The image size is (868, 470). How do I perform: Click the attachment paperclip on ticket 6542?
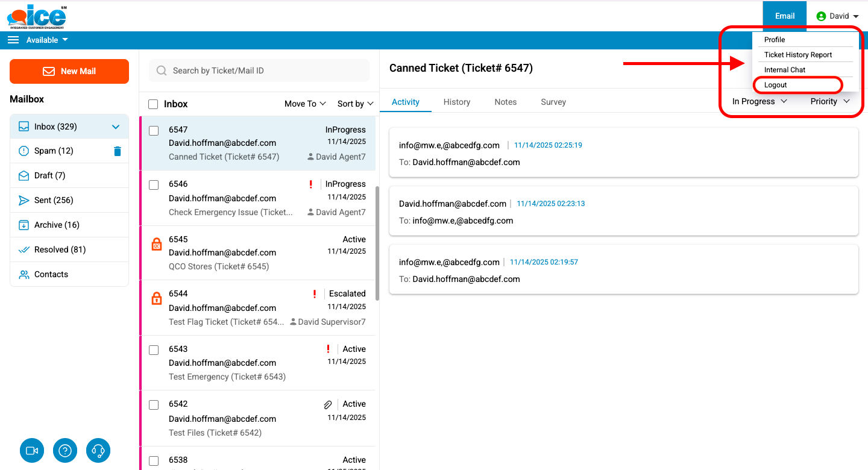[328, 405]
